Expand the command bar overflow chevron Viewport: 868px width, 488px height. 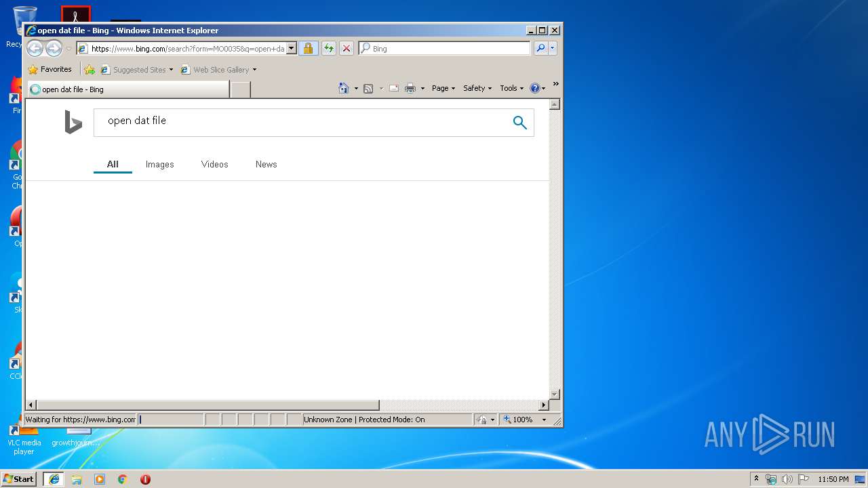pyautogui.click(x=555, y=84)
